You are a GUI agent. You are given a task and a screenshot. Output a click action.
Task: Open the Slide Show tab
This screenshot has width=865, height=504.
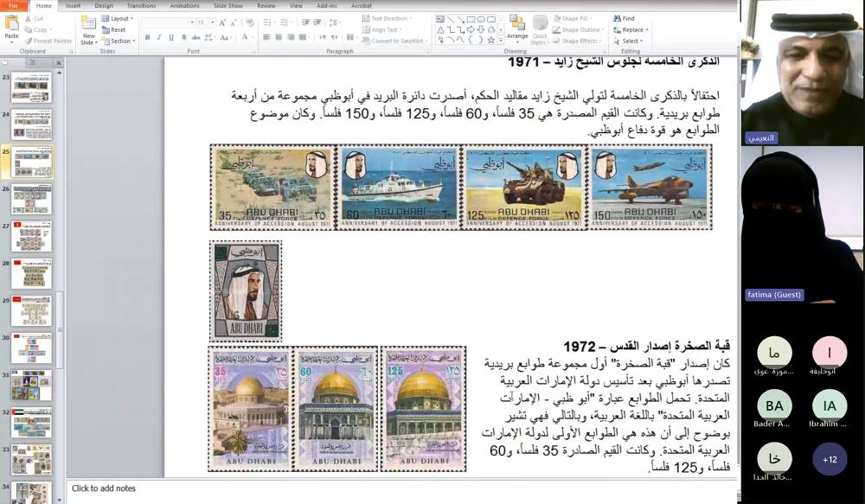coord(229,5)
